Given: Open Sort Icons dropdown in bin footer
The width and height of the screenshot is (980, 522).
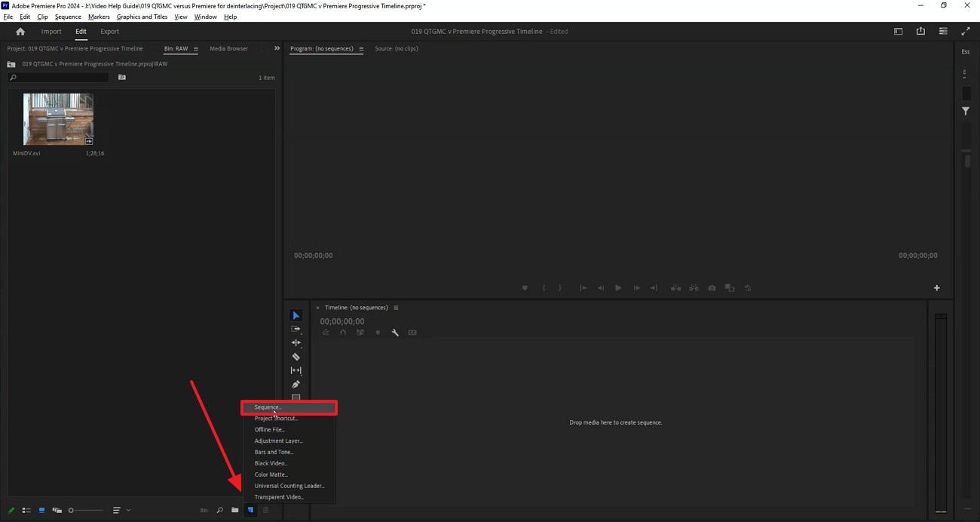Looking at the screenshot, I should pos(116,510).
